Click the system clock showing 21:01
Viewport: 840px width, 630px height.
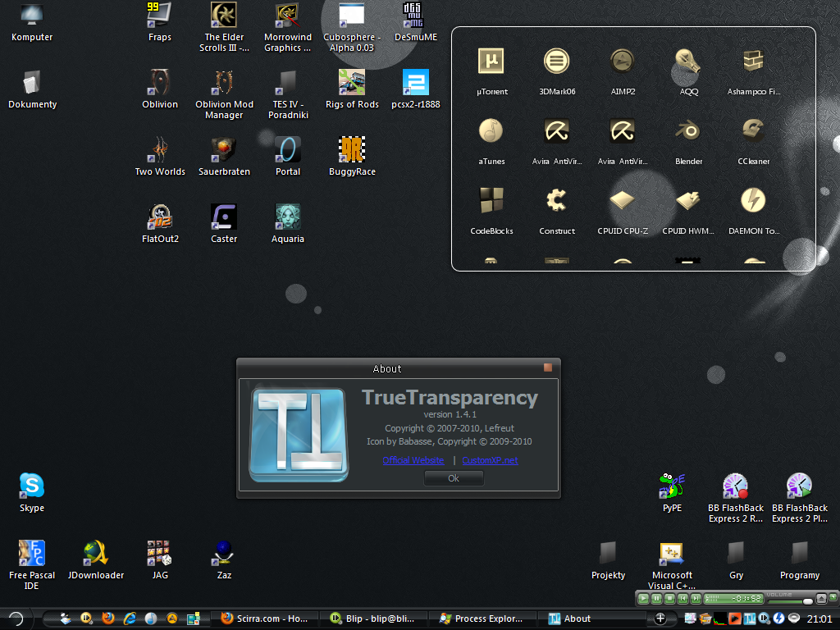[x=819, y=619]
